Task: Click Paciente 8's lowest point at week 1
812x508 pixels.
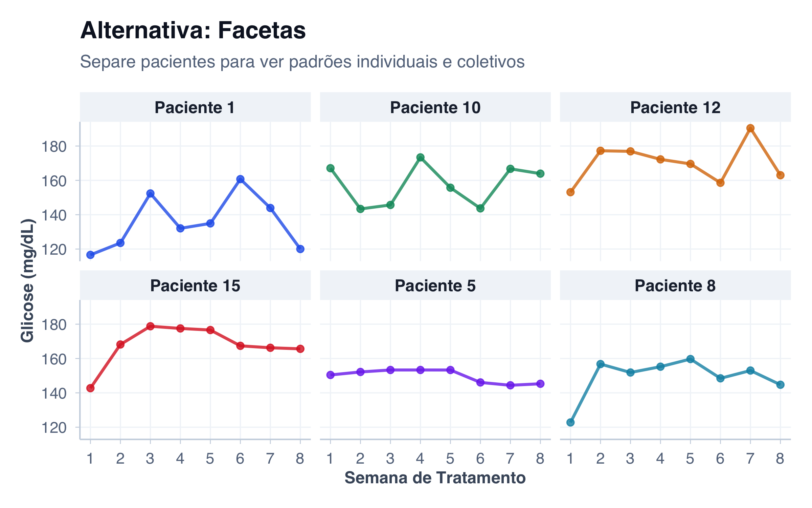Action: click(570, 422)
